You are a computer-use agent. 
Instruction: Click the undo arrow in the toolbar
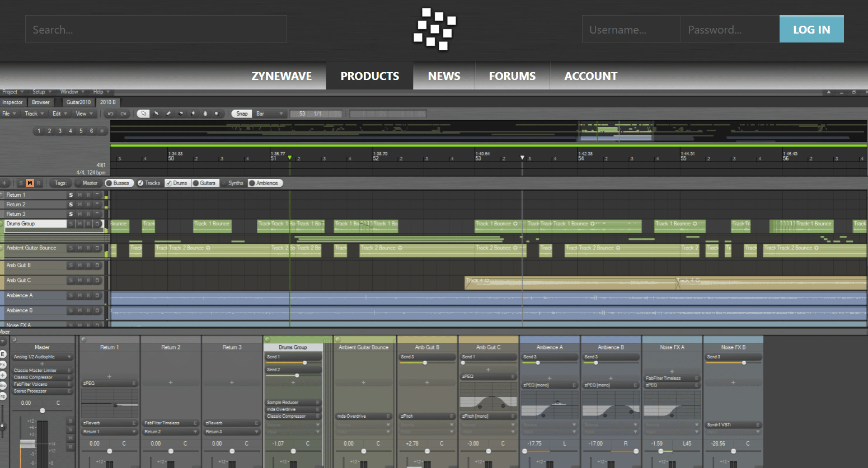point(111,114)
